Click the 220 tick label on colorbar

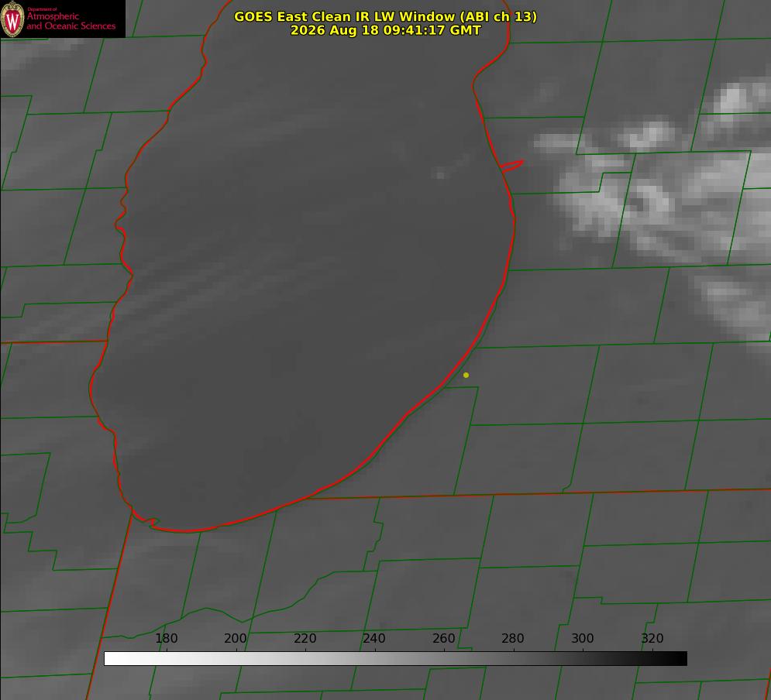(305, 638)
